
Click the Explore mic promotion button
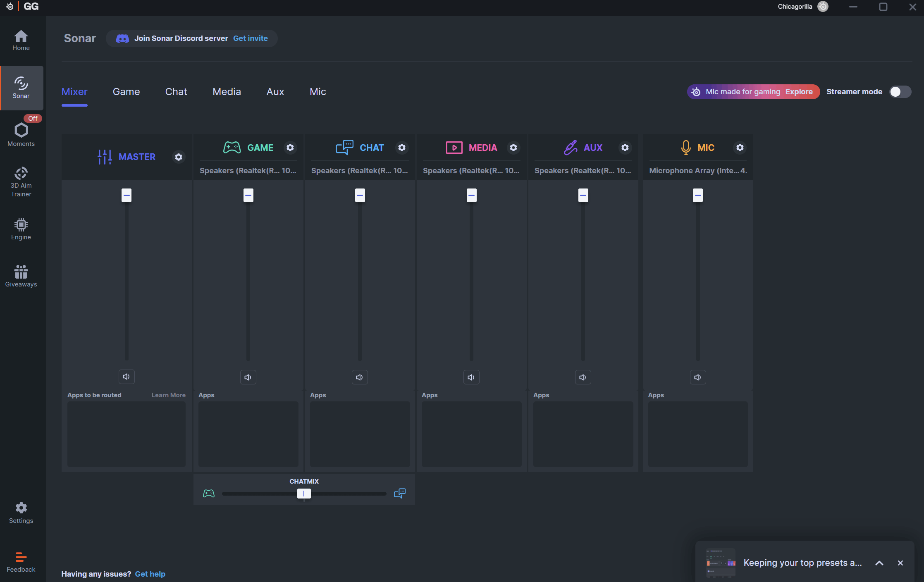[x=799, y=92]
